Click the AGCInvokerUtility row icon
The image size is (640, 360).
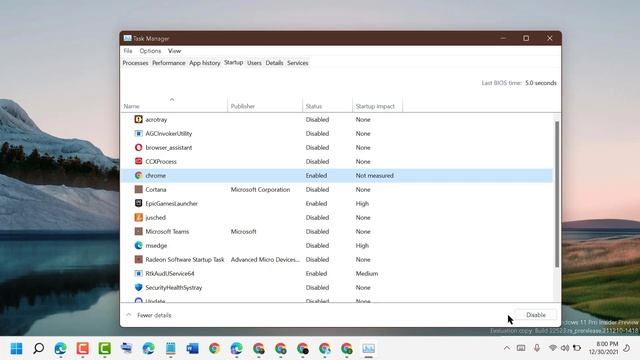138,133
